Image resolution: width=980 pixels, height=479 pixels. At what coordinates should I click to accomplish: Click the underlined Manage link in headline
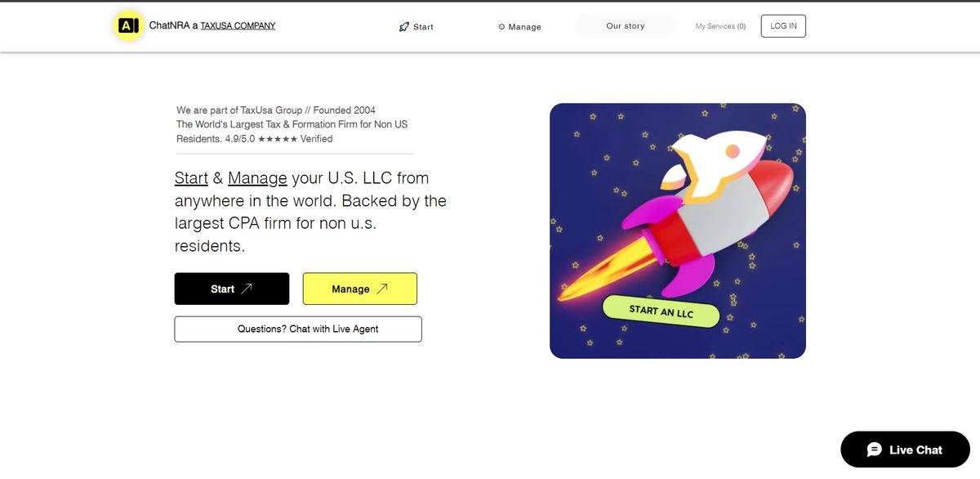[257, 178]
